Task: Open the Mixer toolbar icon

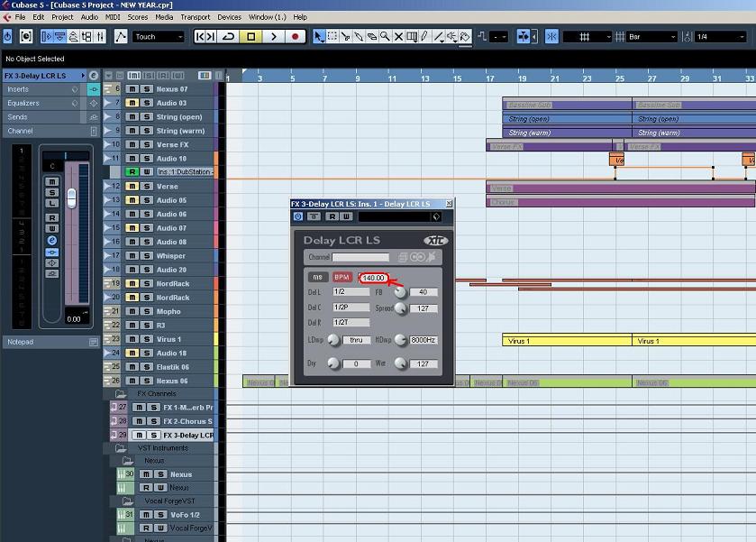Action: [100, 37]
